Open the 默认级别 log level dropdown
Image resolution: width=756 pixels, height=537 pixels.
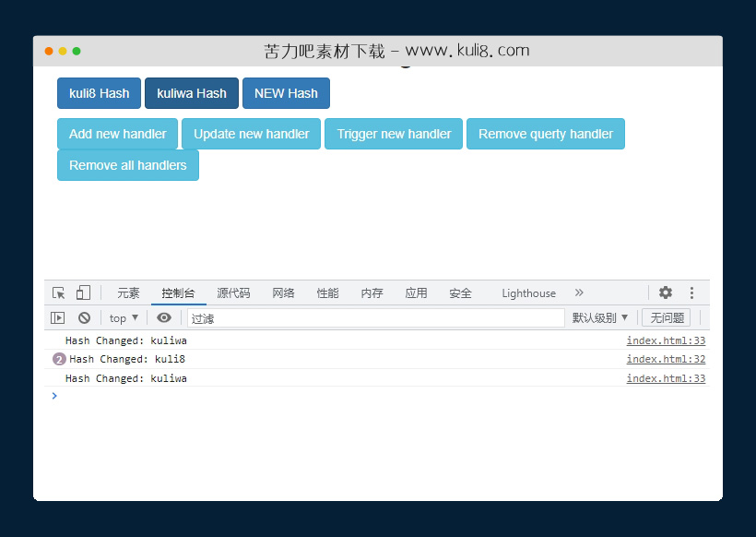pos(600,317)
